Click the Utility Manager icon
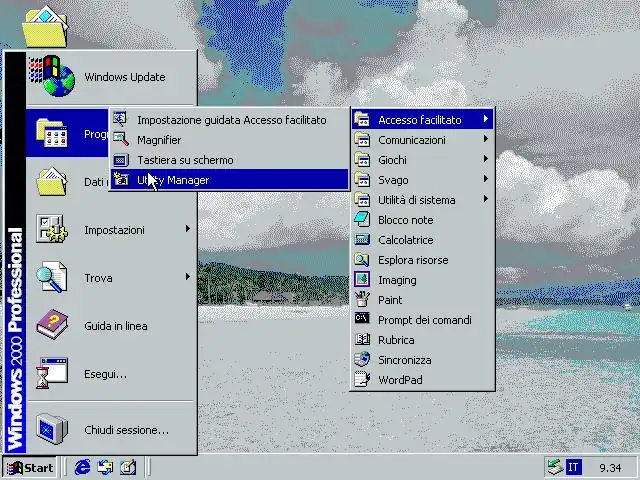640x480 pixels. click(x=120, y=179)
